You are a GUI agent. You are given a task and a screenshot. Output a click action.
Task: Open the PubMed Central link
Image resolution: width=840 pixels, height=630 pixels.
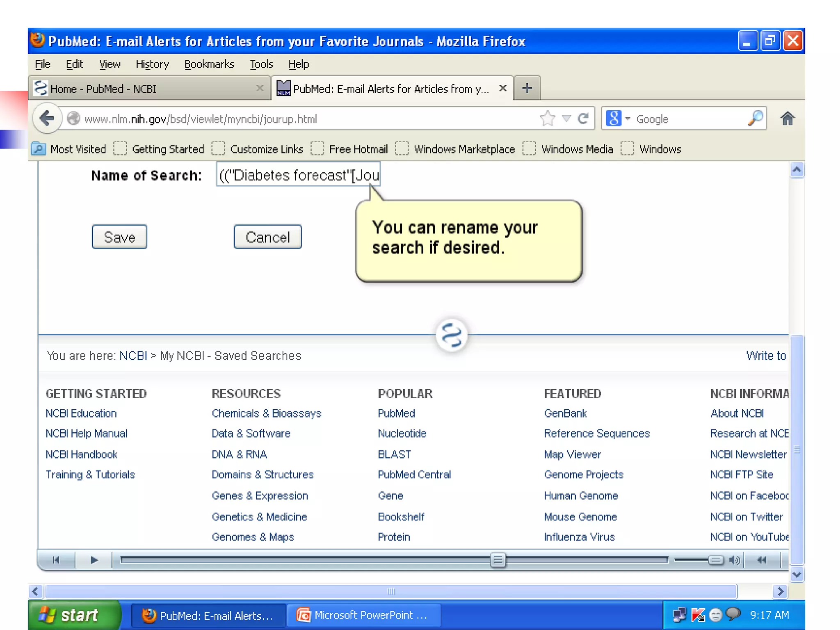(x=414, y=475)
